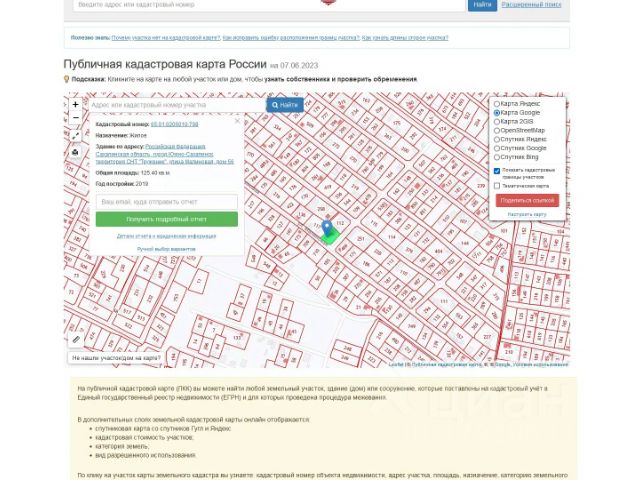
Task: Open link about missing parcel on map
Action: pos(166,38)
